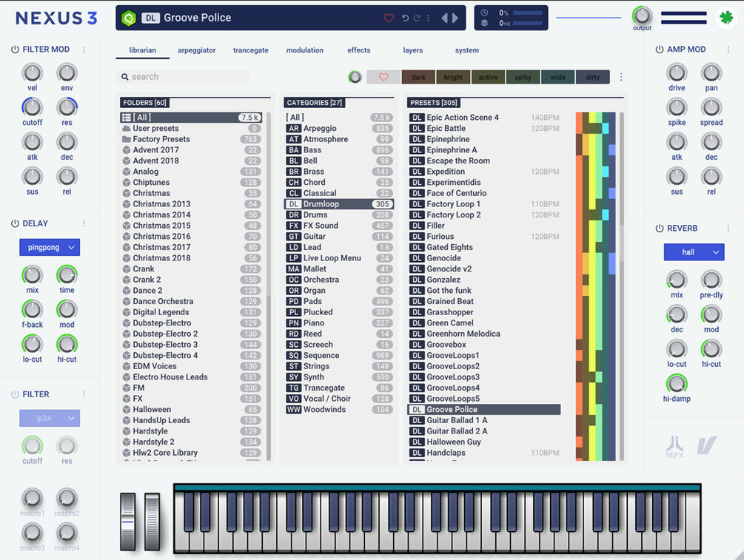Click the green hexagon preset icon
The width and height of the screenshot is (744, 560).
(129, 18)
